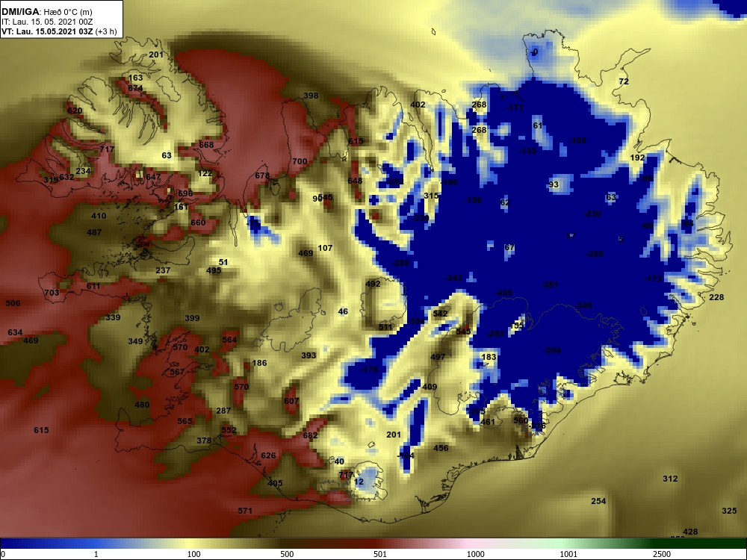This screenshot has height=560, width=747.
Task: Click the map value 492
Action: (373, 284)
